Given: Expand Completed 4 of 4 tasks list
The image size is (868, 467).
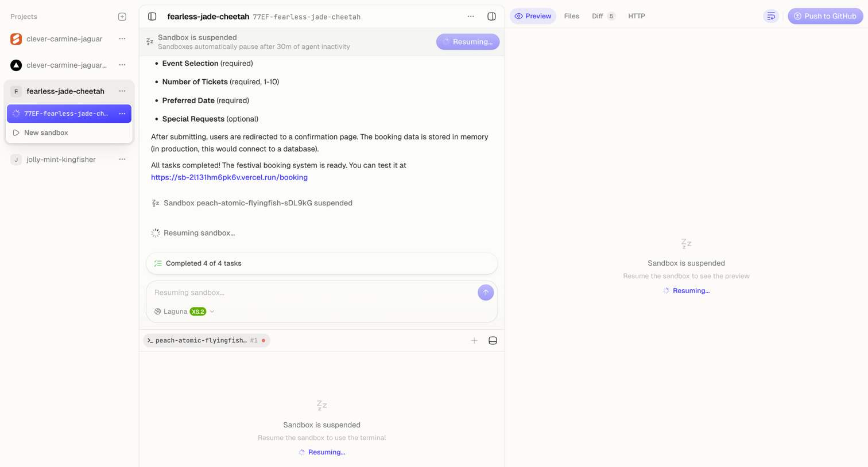Looking at the screenshot, I should point(321,263).
